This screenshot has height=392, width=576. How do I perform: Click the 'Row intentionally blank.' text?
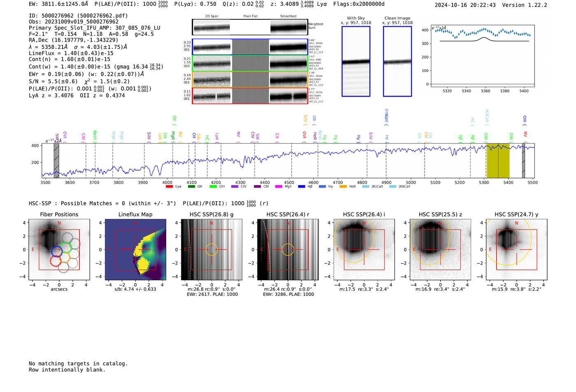click(67, 370)
